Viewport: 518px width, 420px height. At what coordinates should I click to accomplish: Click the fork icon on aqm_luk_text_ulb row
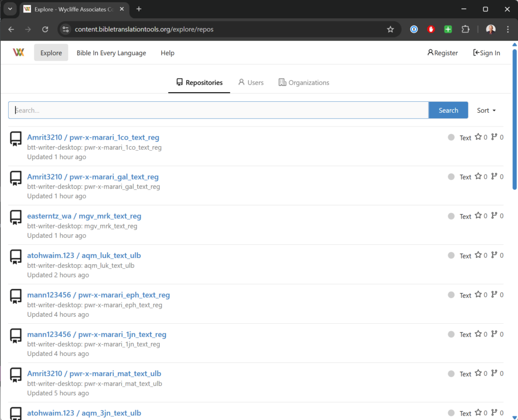click(x=494, y=256)
